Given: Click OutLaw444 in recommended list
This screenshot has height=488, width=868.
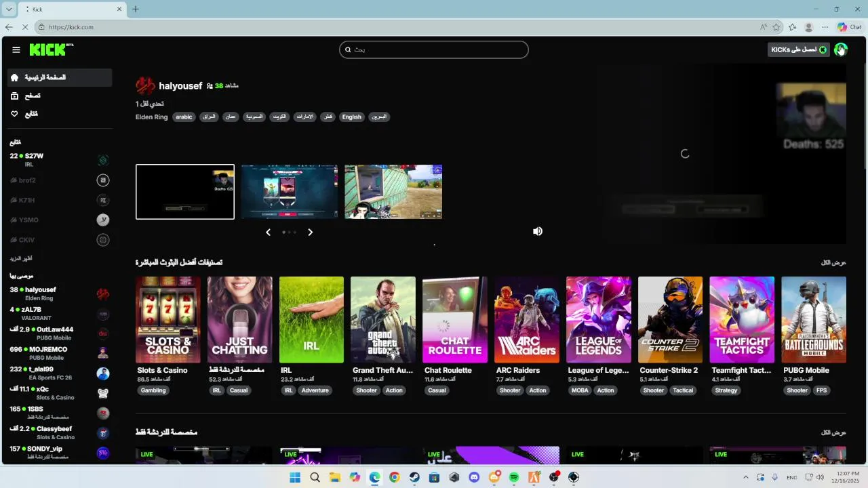Looking at the screenshot, I should pos(60,333).
